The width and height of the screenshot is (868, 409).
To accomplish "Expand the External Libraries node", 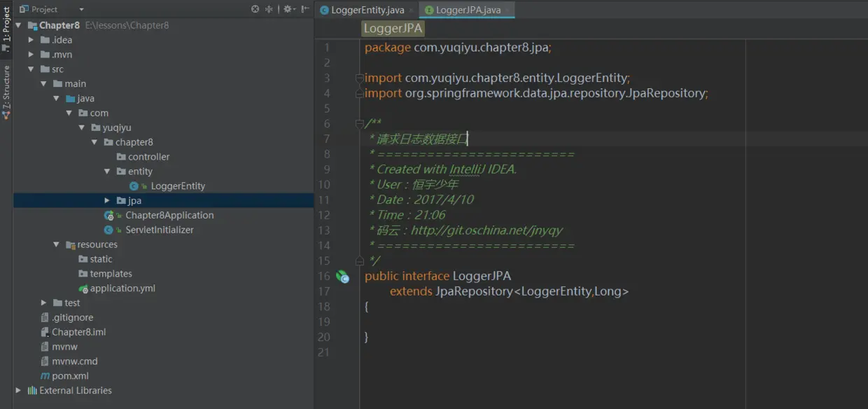I will pos(18,391).
